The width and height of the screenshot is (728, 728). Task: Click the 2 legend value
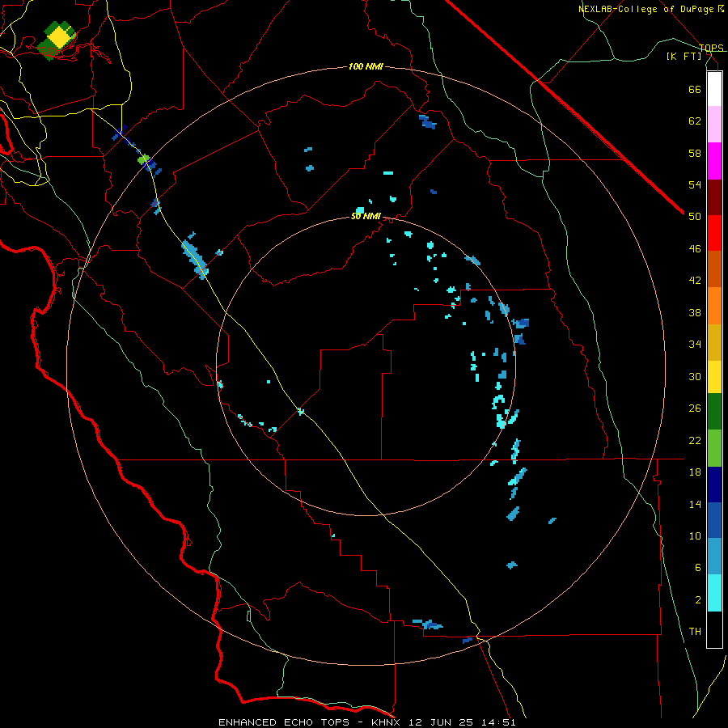[x=698, y=600]
